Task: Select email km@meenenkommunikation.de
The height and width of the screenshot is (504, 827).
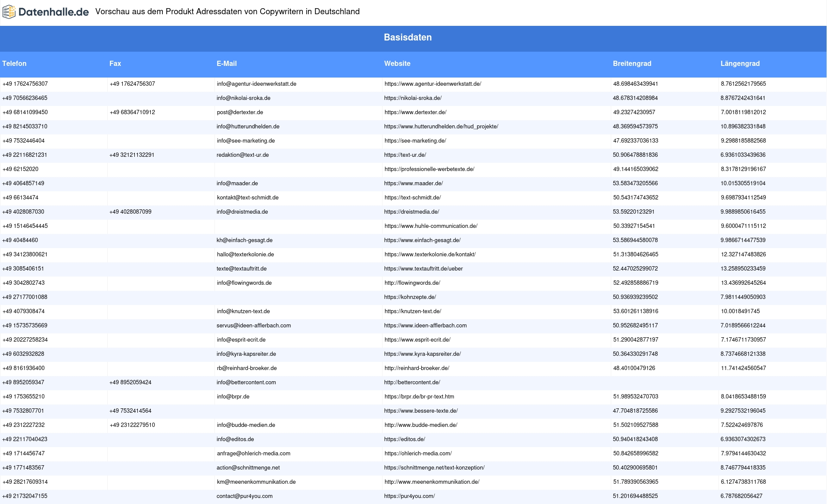Action: pos(256,482)
